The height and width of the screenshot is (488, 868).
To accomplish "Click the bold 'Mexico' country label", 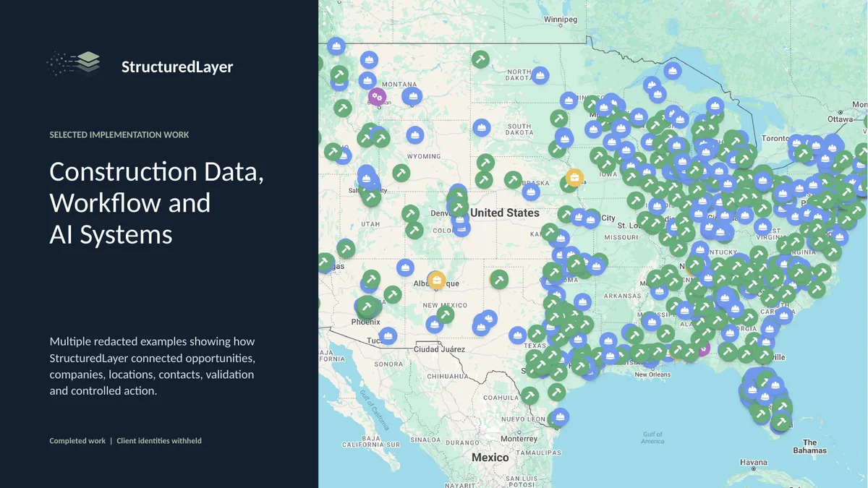I will (x=490, y=458).
